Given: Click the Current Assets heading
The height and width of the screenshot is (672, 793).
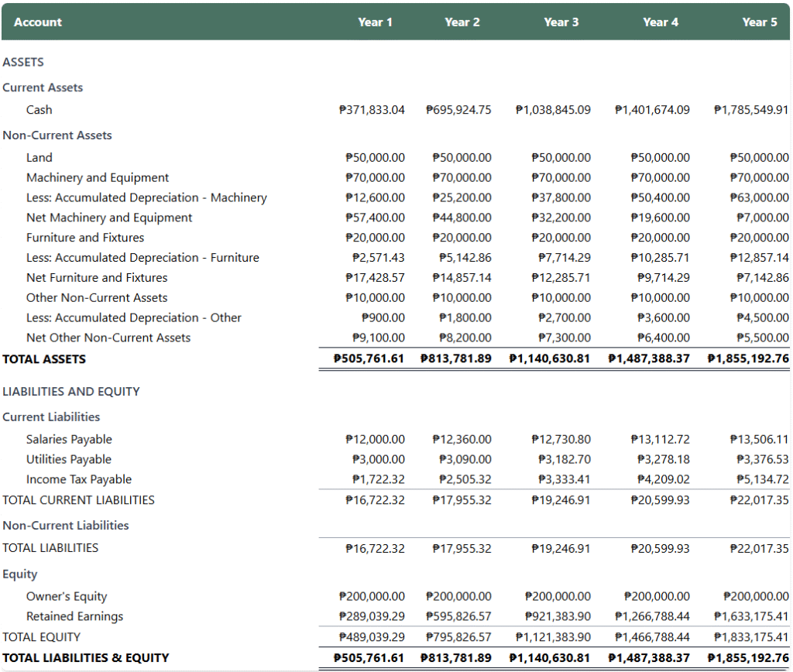Looking at the screenshot, I should pos(43,87).
